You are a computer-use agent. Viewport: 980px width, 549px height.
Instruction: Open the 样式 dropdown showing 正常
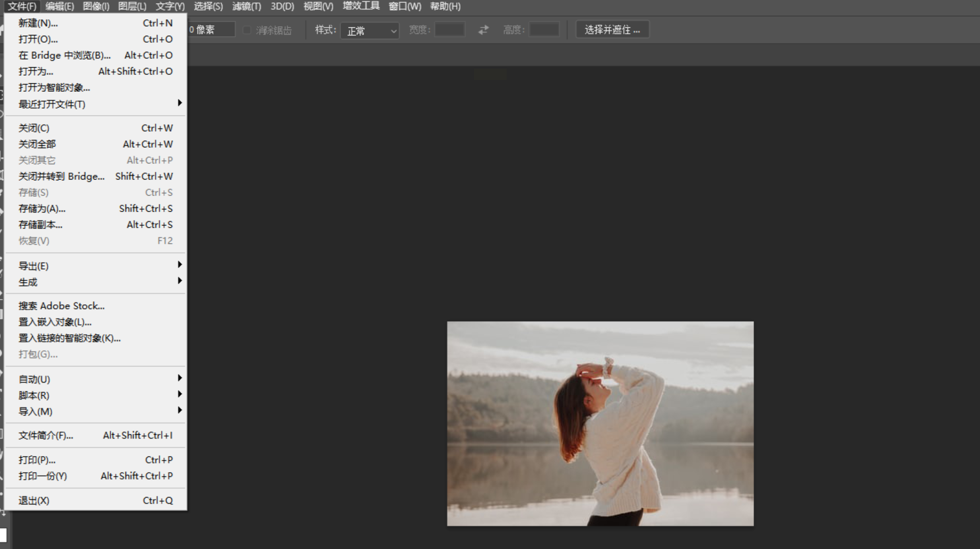[370, 31]
